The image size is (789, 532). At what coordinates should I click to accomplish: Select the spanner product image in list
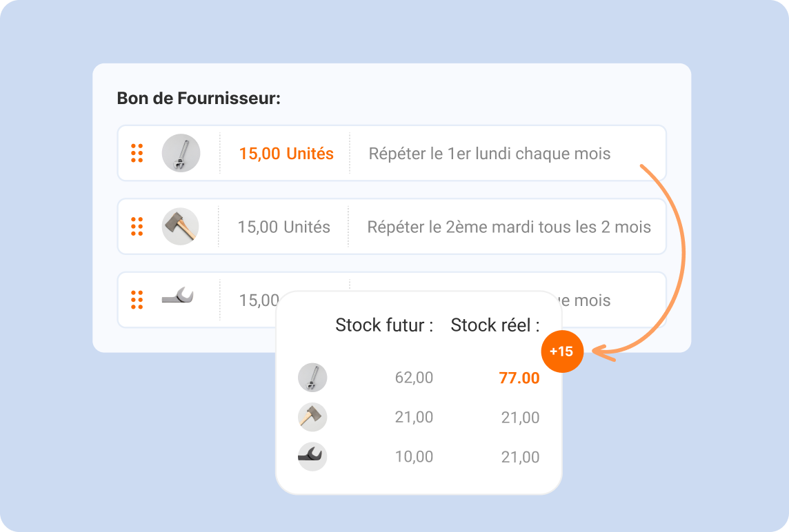coord(178,297)
